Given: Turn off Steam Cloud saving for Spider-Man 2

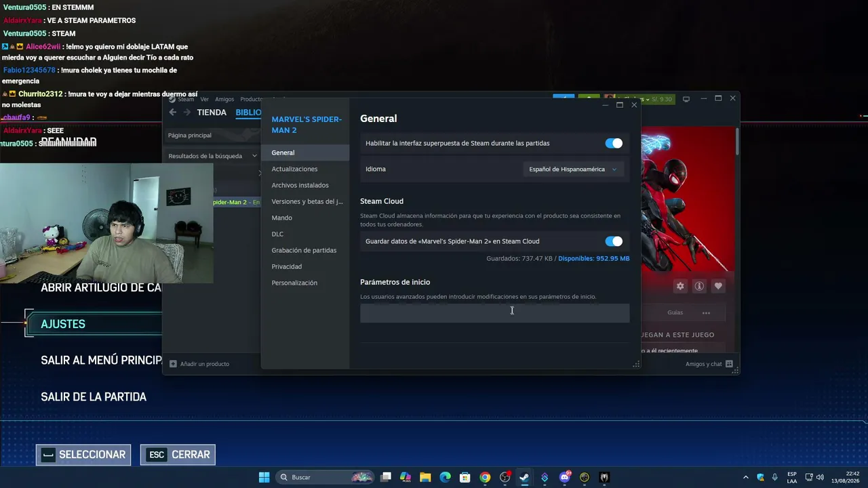Looking at the screenshot, I should tap(614, 241).
